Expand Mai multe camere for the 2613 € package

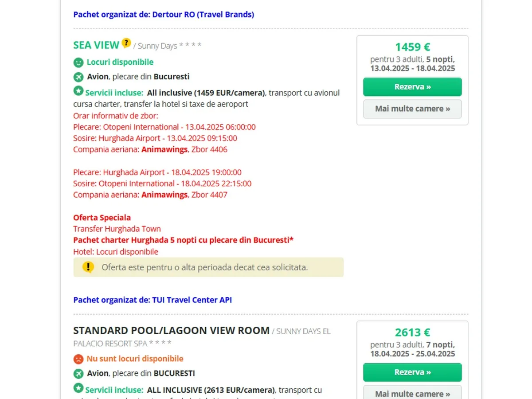412,393
